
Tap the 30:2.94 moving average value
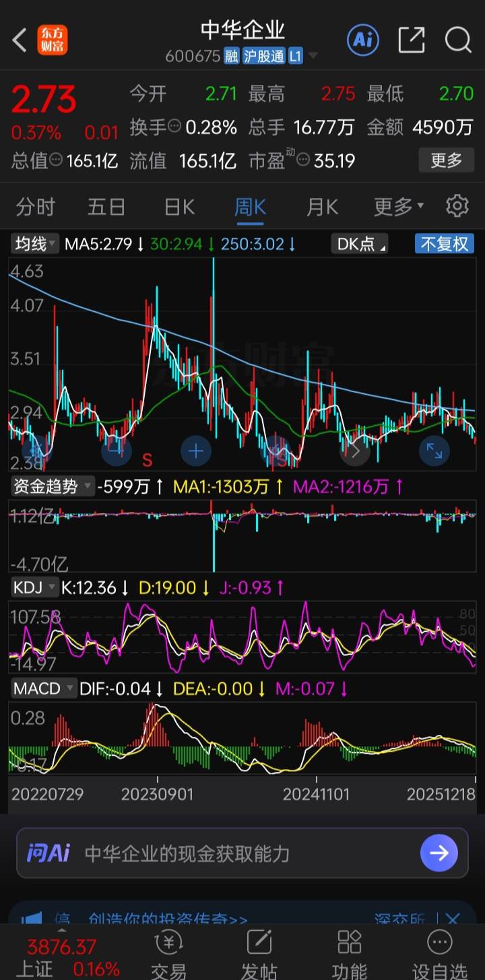coord(176,244)
